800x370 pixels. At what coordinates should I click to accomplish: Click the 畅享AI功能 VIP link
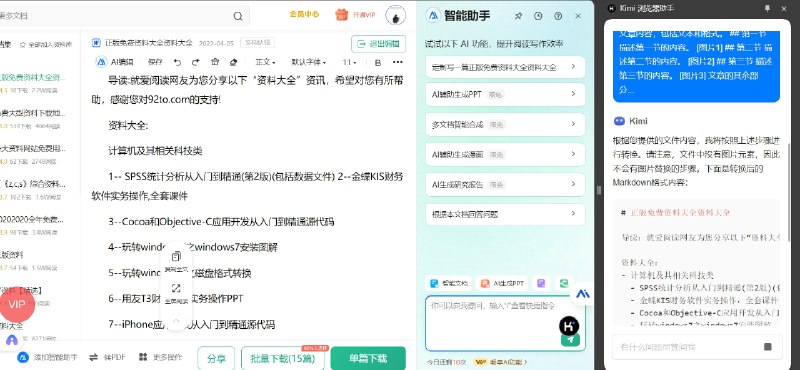click(x=501, y=362)
